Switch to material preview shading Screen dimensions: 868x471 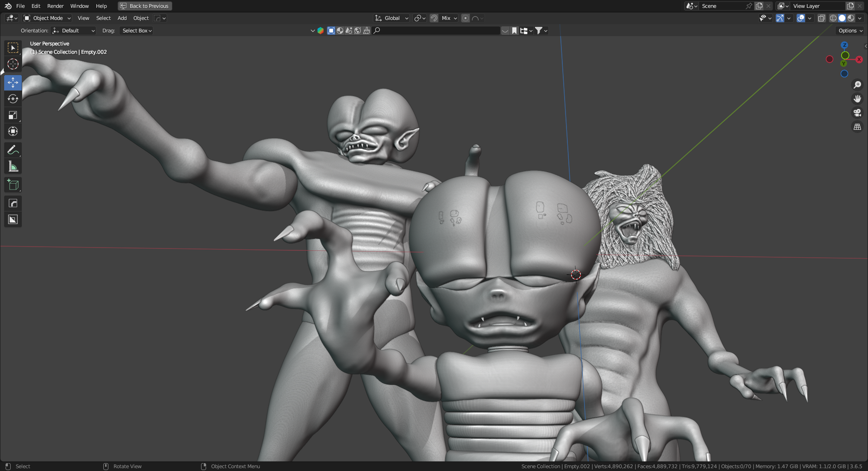point(851,18)
